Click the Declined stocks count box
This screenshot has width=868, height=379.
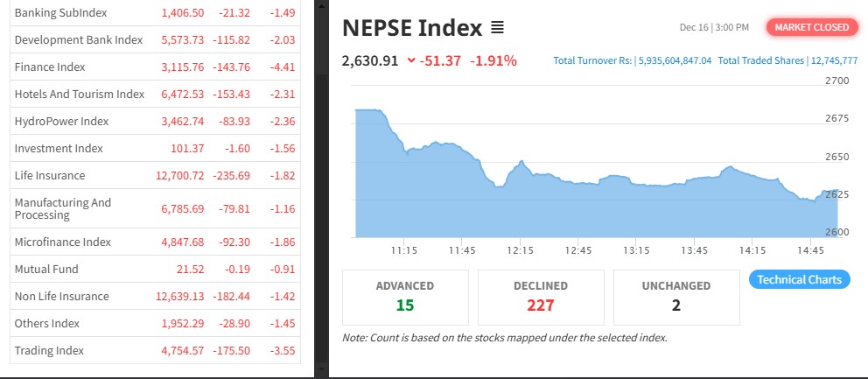541,297
